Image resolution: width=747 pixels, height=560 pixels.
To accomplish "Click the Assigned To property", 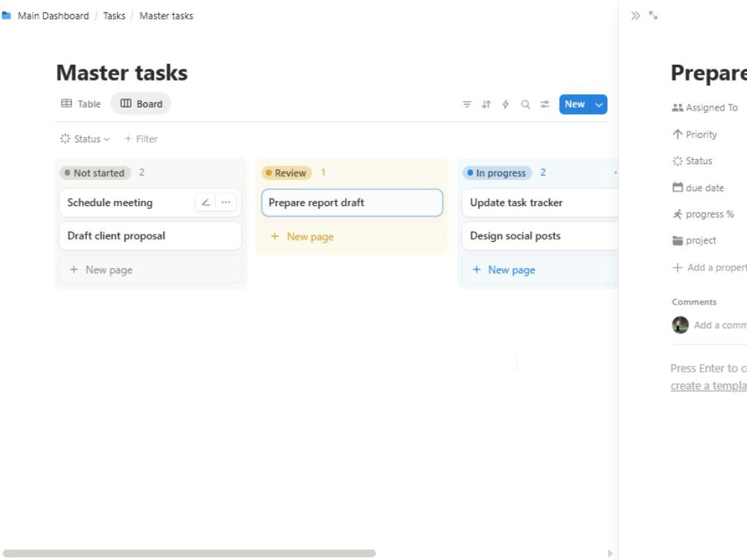I will pyautogui.click(x=705, y=108).
